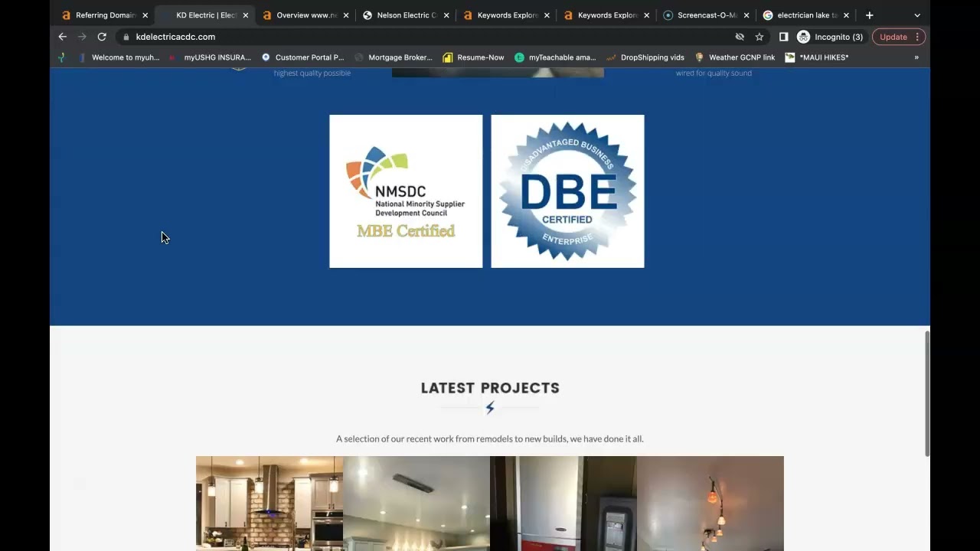Open the myUSHG INSURA... bookmark
Viewport: 980px width, 551px height.
211,57
